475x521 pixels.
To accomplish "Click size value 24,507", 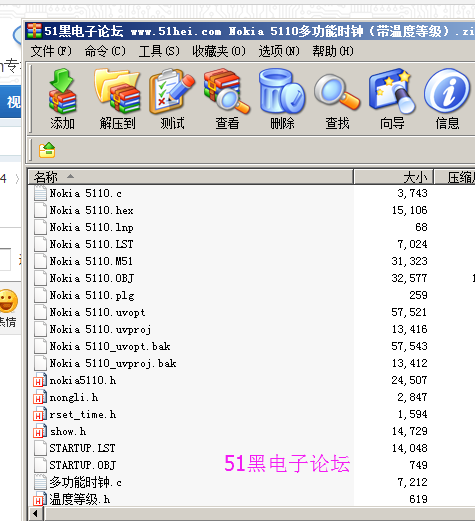I will pos(409,380).
